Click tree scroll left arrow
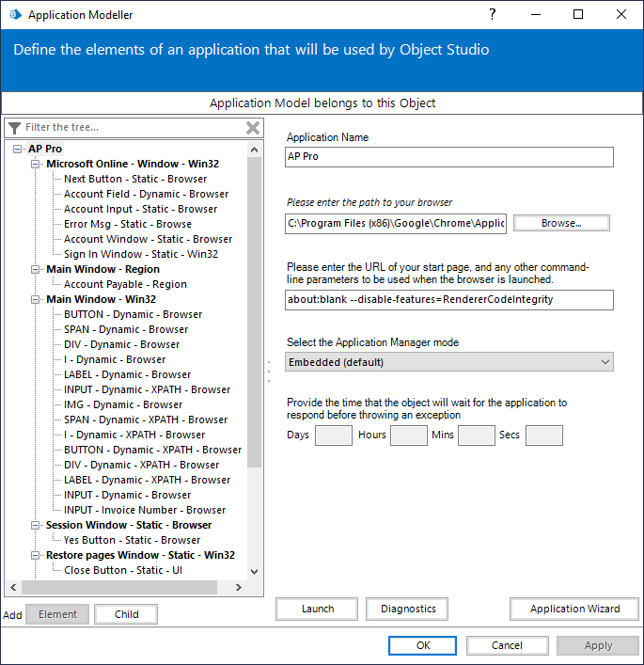Image resolution: width=644 pixels, height=665 pixels. point(13,587)
